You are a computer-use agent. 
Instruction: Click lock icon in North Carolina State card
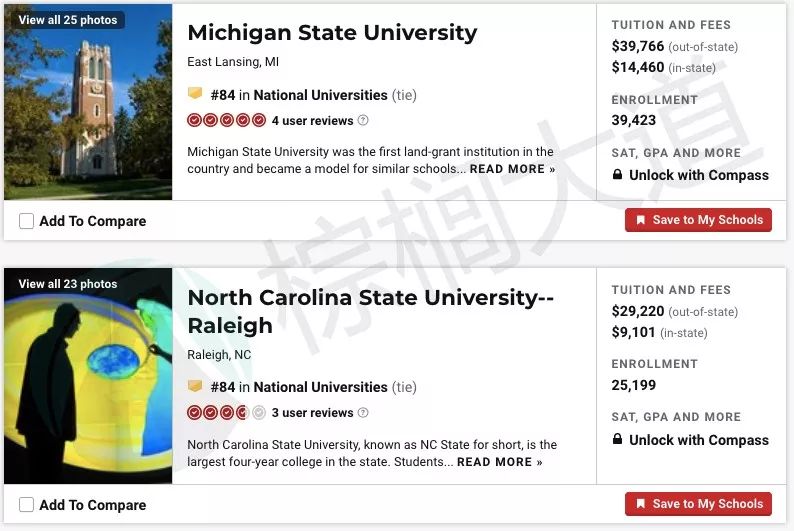click(x=617, y=439)
